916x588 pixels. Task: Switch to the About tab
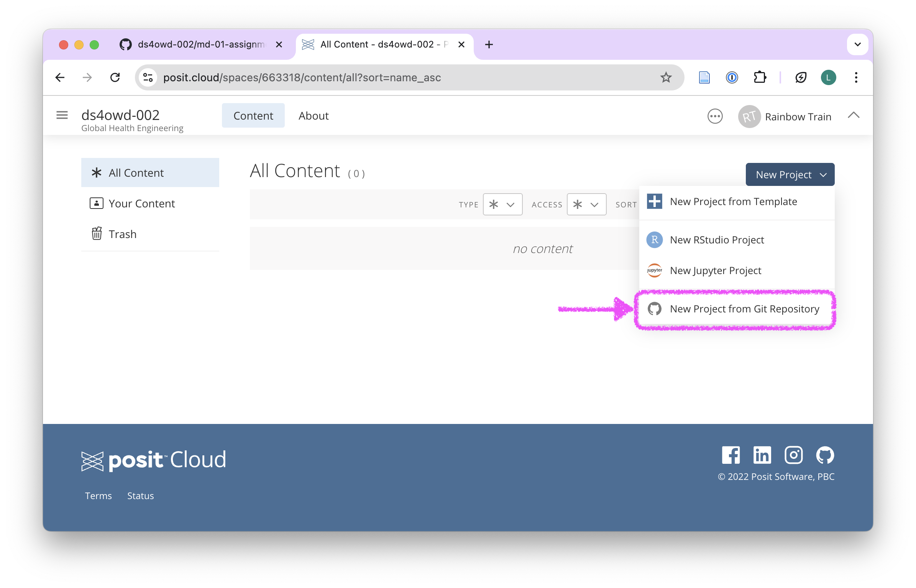tap(314, 116)
